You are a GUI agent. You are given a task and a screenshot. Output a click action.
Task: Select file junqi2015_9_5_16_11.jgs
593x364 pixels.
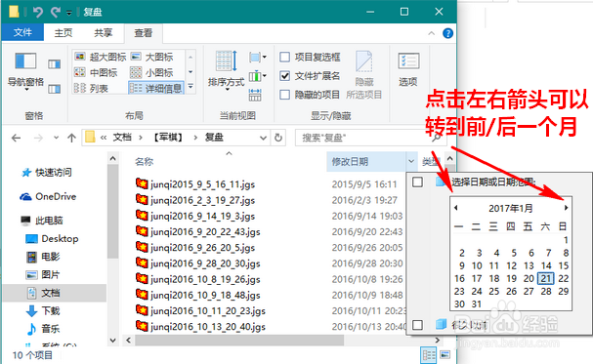pos(195,184)
